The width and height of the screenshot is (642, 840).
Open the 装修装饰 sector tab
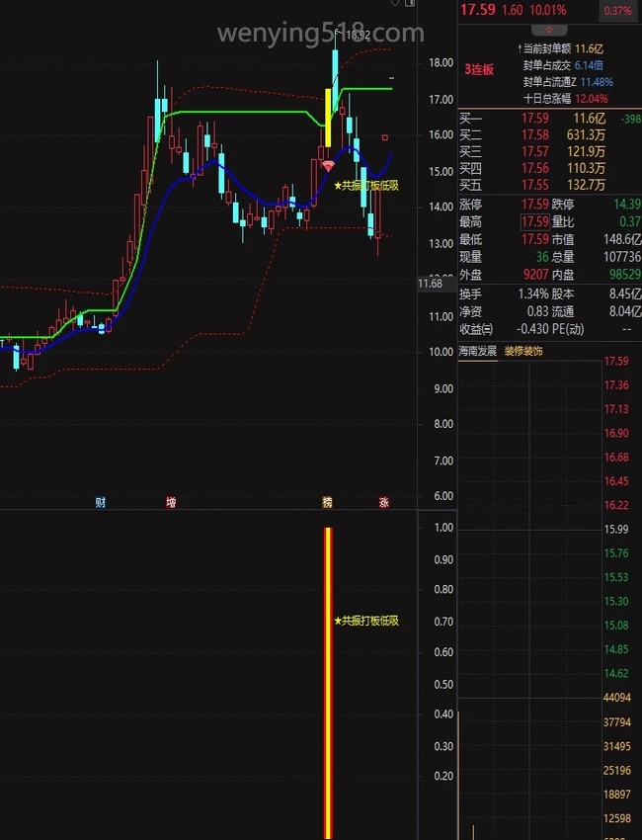(523, 352)
